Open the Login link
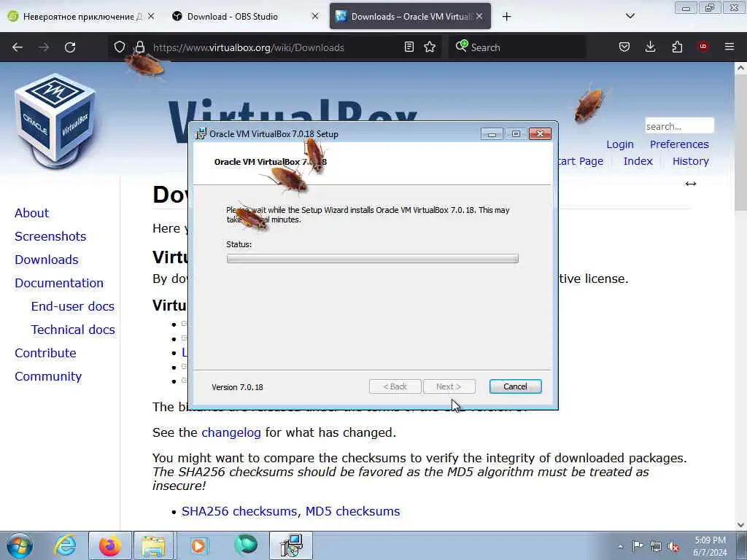The height and width of the screenshot is (560, 747). click(620, 144)
